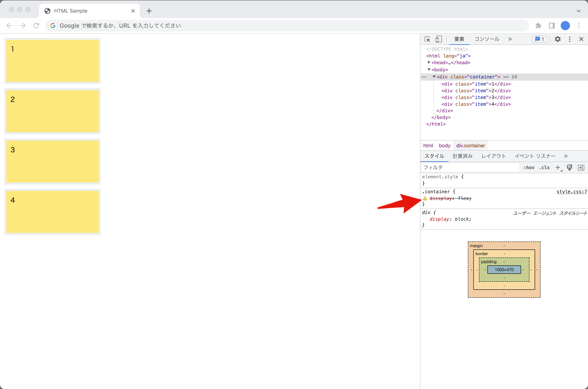Click the div.container breadcrumb
The image size is (588, 389).
point(470,146)
